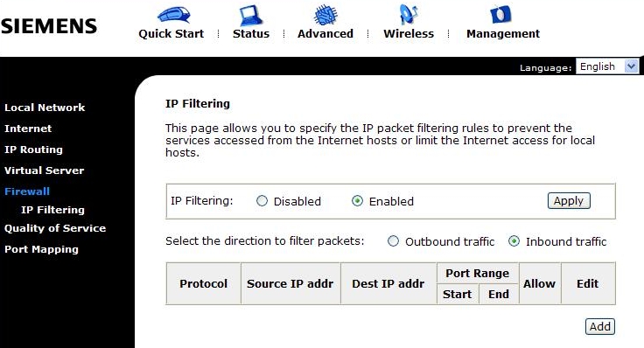Click the Apply button
644x348 pixels.
(569, 201)
